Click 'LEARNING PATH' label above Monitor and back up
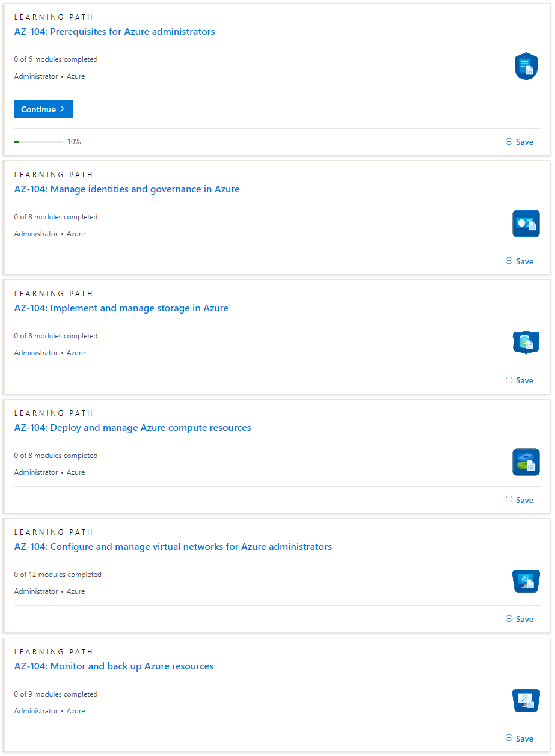 54,652
